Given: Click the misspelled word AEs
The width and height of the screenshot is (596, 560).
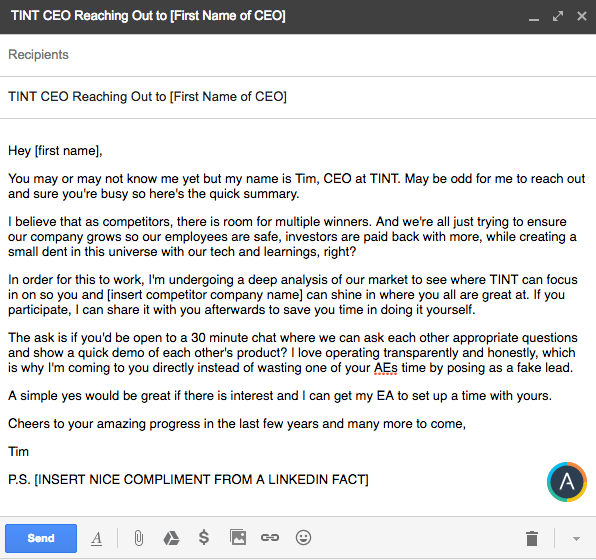Looking at the screenshot, I should click(x=385, y=368).
